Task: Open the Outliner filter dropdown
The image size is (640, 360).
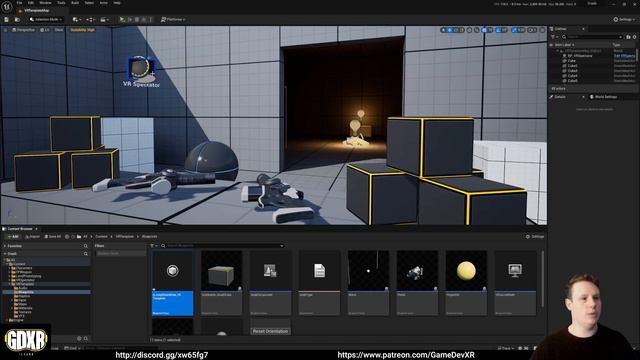Action: pos(554,37)
